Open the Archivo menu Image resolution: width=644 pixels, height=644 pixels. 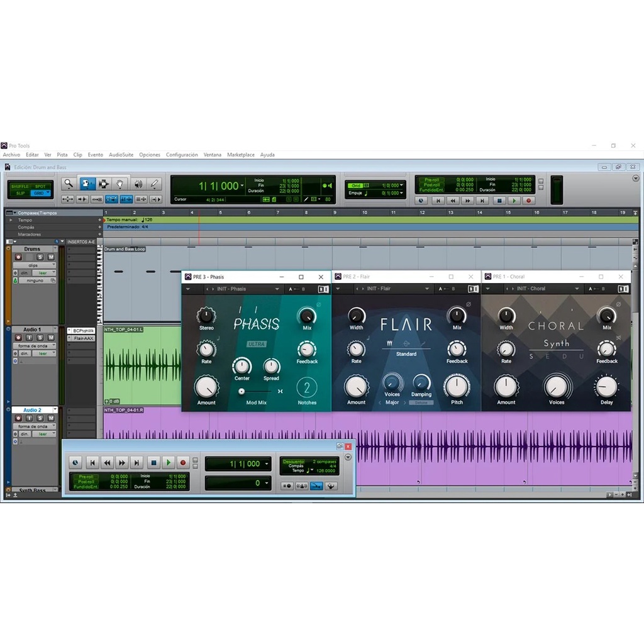11,155
